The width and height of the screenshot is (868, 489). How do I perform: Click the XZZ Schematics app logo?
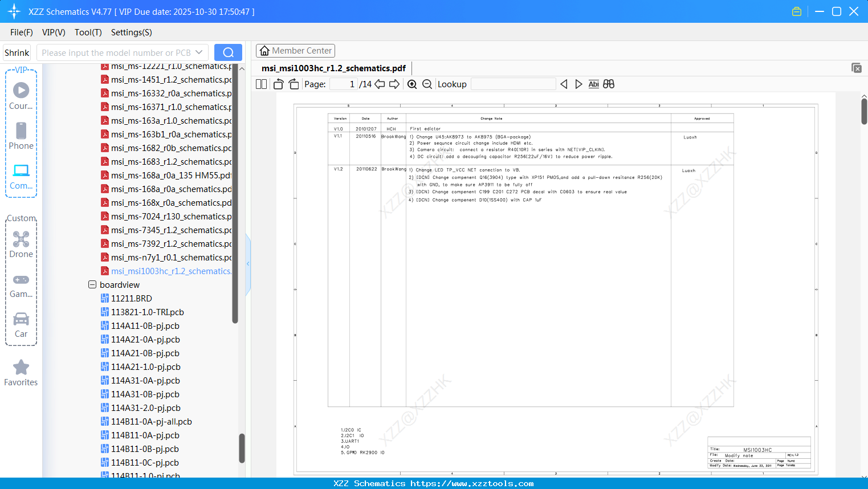tap(14, 11)
